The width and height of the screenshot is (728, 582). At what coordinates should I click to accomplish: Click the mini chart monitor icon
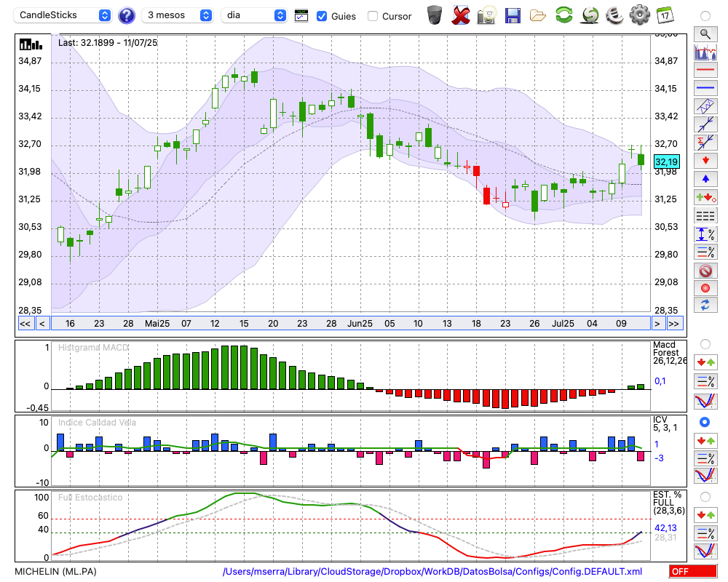[x=301, y=16]
